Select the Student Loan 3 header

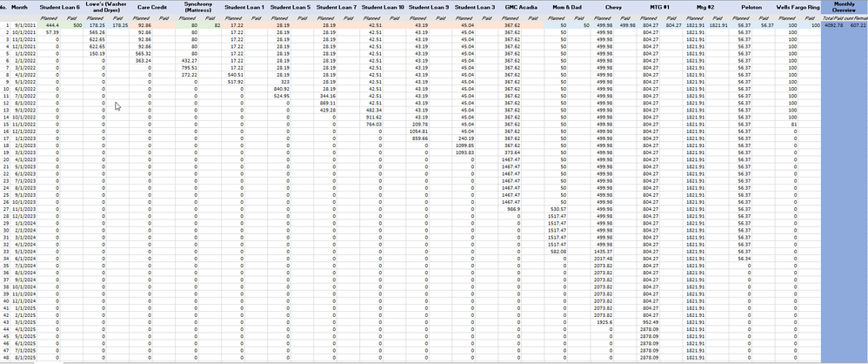[475, 8]
